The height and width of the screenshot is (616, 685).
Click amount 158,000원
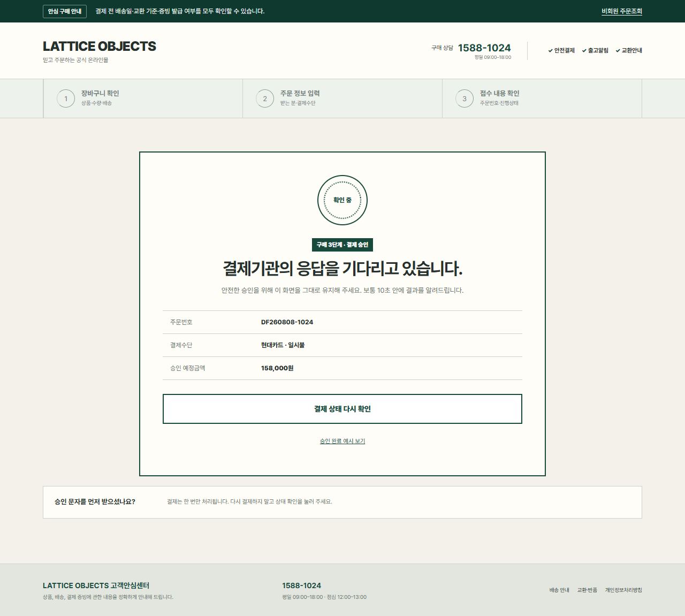tap(277, 368)
